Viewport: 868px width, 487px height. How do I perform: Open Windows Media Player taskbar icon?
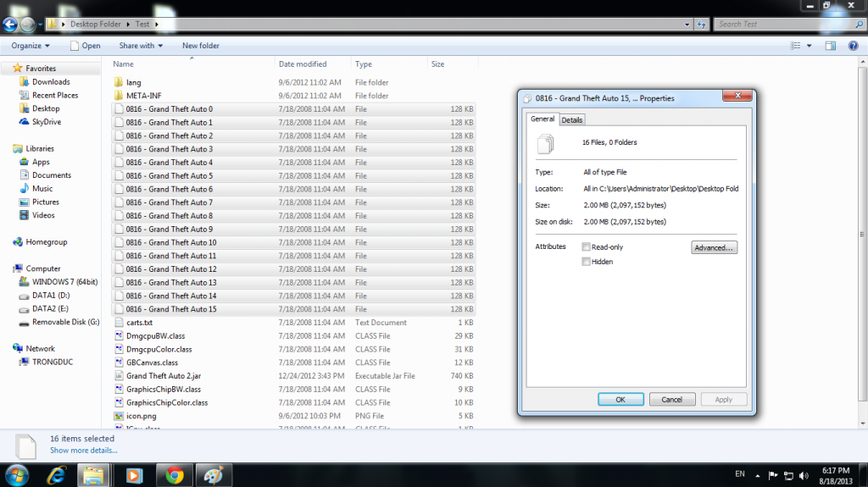(x=134, y=475)
